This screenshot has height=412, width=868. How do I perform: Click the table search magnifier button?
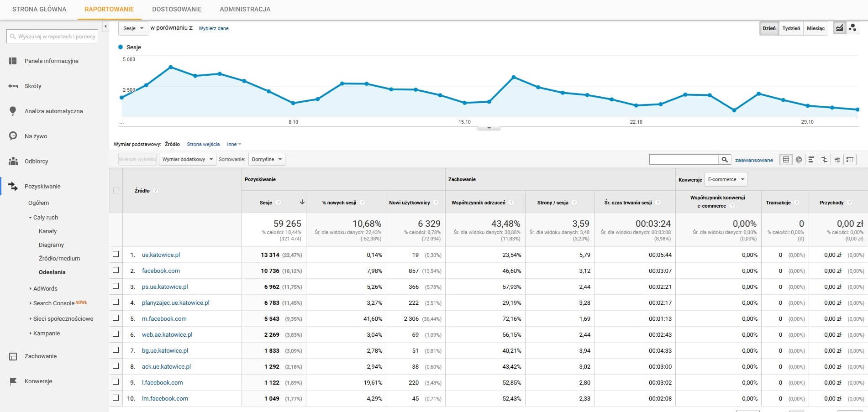point(725,160)
